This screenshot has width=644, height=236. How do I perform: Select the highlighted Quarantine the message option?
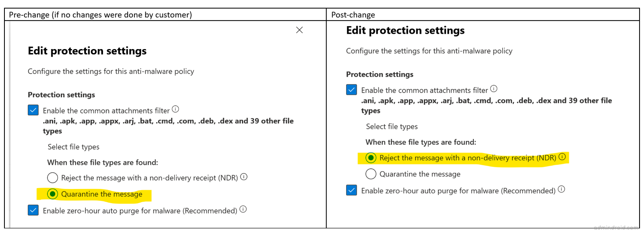52,194
